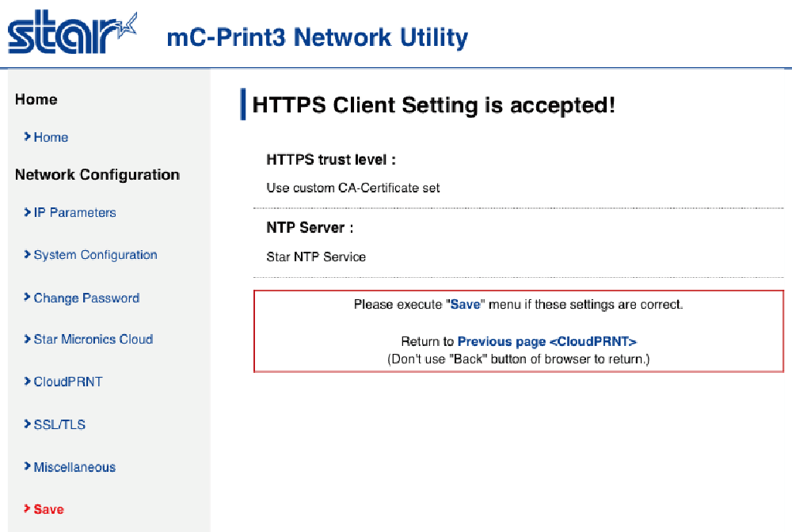
Task: Open IP Parameters in the sidebar
Action: (74, 212)
